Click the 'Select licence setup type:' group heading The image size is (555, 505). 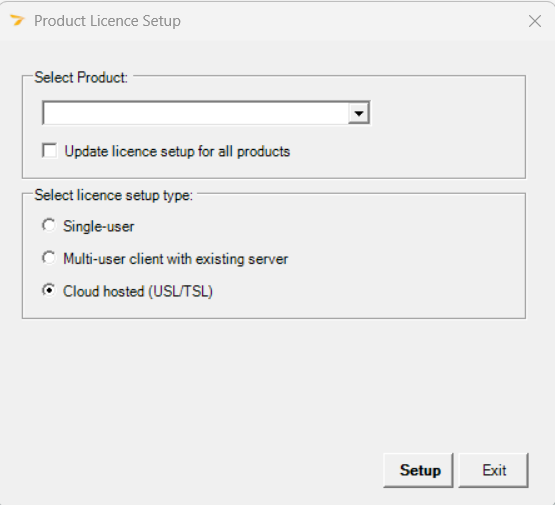coord(114,195)
